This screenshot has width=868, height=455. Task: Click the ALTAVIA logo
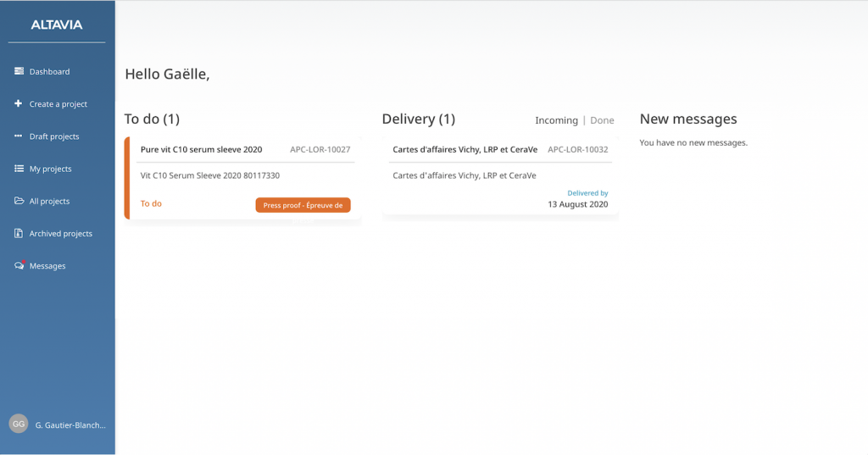point(57,25)
